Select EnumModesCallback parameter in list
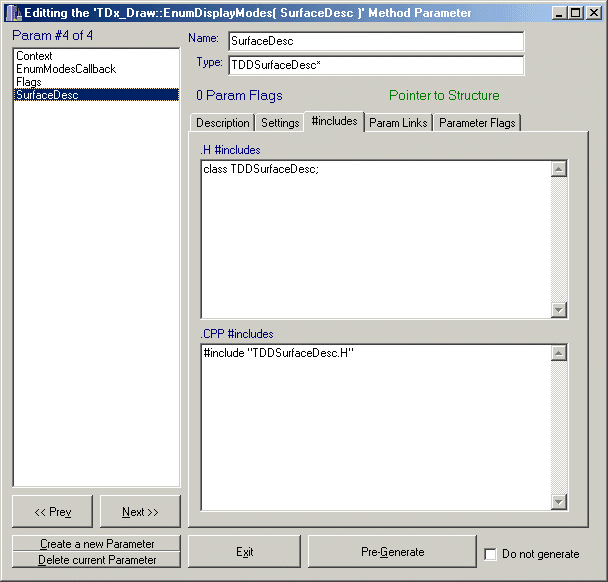 click(x=65, y=69)
